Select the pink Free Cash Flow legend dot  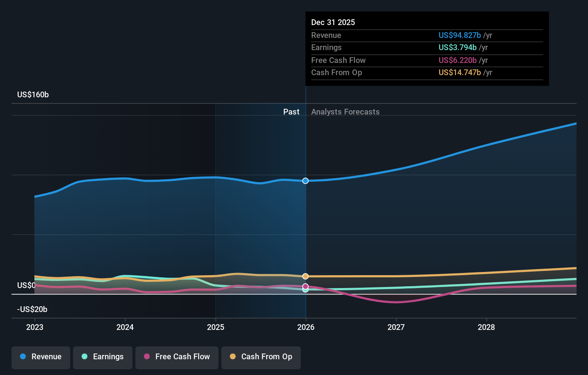(x=147, y=357)
